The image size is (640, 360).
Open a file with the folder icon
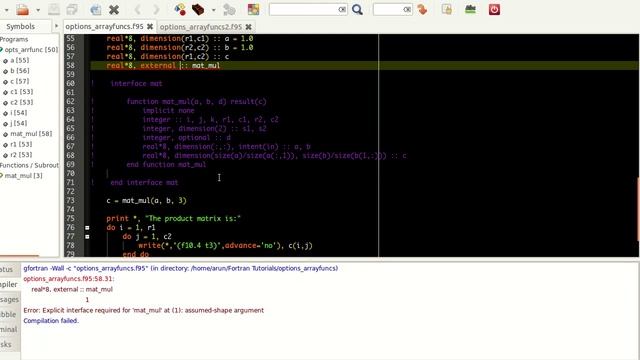22,9
